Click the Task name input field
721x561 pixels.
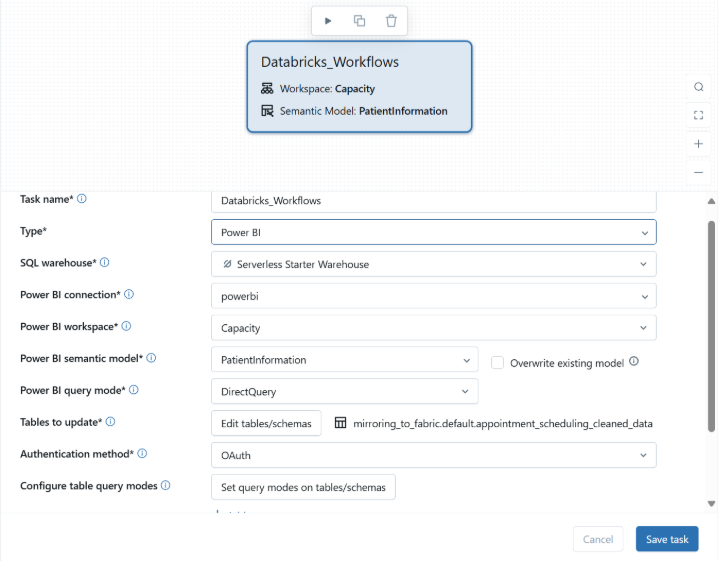[434, 201]
